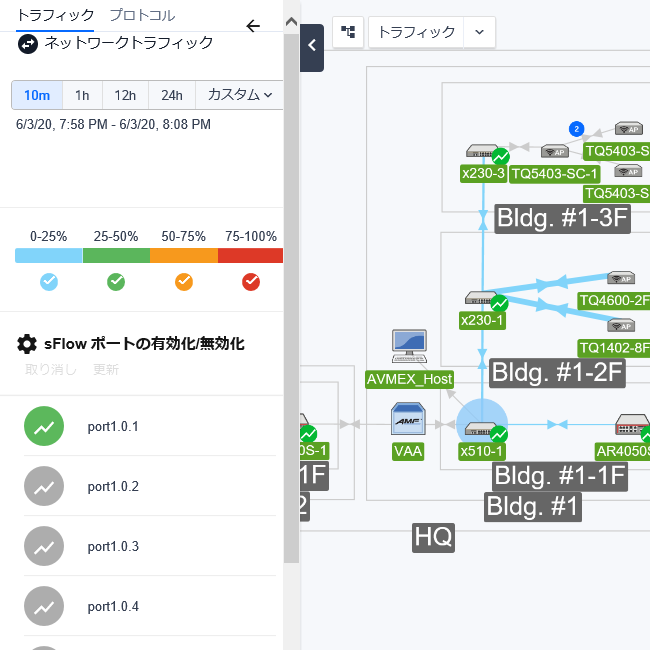
Task: Toggle the 50-75% orange utilization checkbox
Action: [184, 282]
